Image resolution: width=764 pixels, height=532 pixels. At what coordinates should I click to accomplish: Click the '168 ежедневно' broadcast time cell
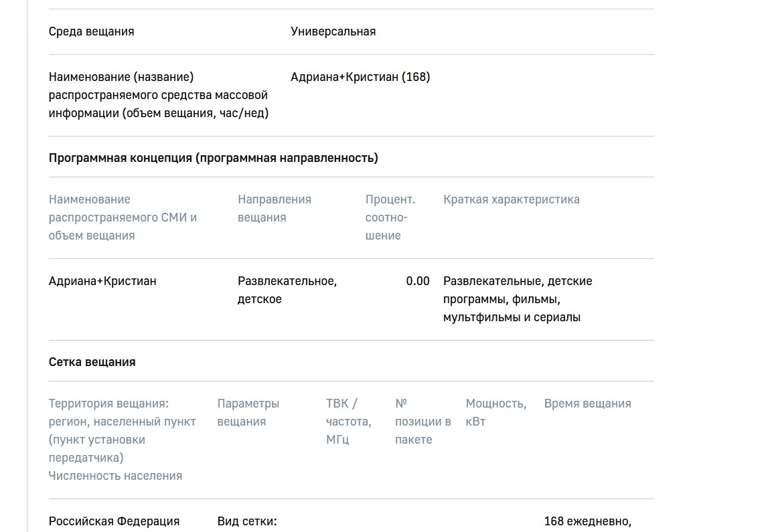pyautogui.click(x=588, y=521)
